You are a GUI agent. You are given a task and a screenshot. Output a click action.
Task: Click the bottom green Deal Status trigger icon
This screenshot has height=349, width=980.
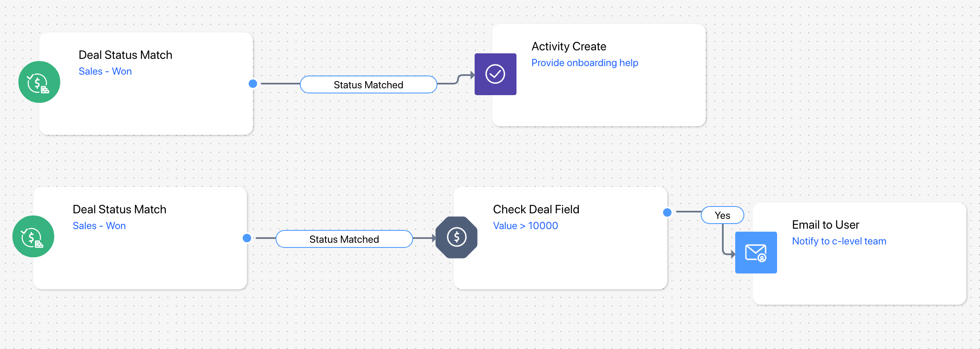tap(33, 236)
